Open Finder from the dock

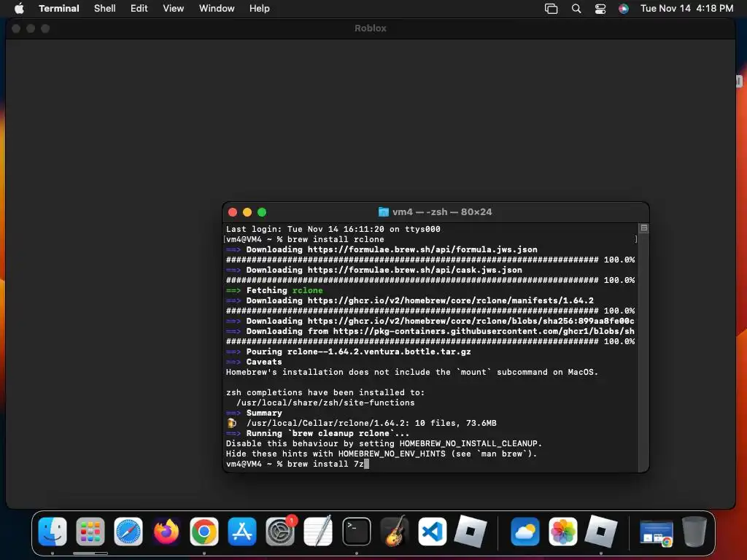(52, 532)
